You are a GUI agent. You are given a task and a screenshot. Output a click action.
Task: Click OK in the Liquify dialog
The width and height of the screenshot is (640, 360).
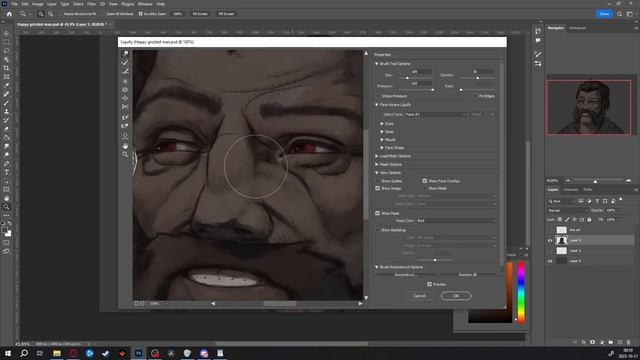456,296
